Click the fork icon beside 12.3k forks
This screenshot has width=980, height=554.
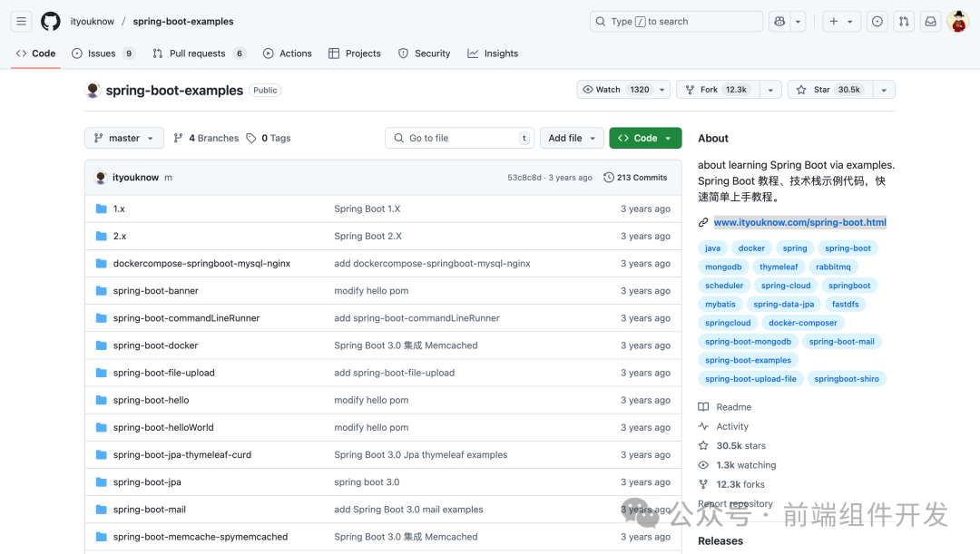point(703,485)
